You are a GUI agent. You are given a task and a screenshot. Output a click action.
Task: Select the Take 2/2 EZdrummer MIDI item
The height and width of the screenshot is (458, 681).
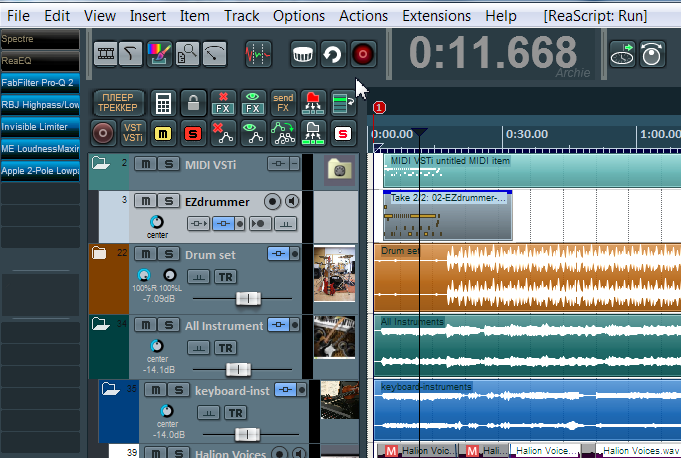tap(448, 215)
